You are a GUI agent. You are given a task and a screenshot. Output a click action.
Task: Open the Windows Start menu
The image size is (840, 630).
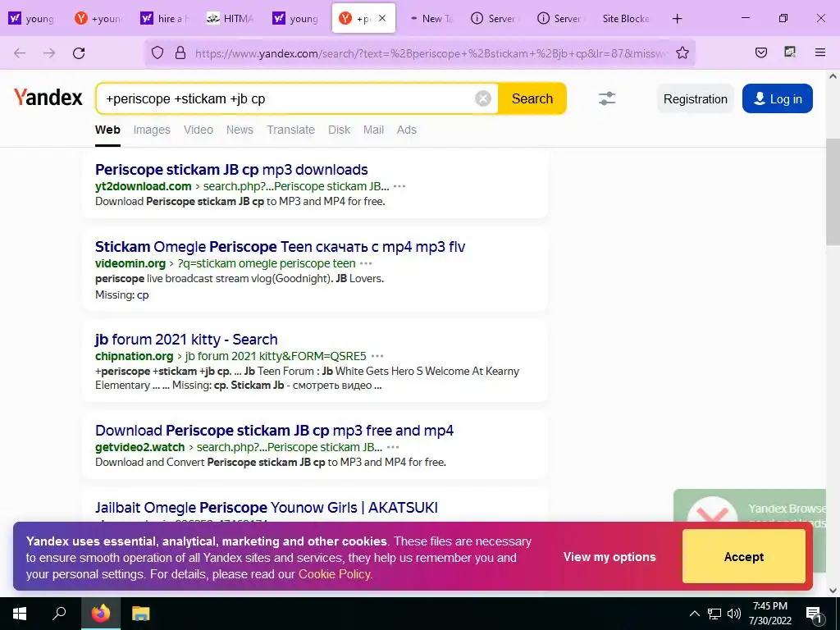click(x=20, y=614)
